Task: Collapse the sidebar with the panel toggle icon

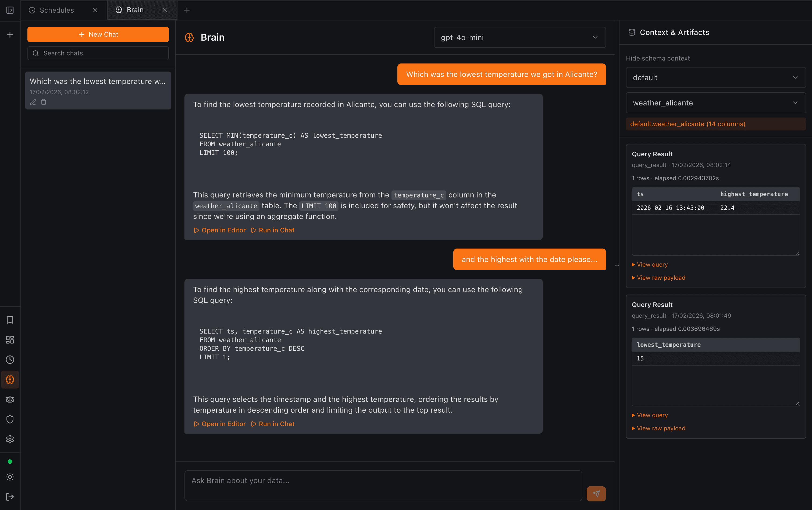Action: tap(10, 10)
